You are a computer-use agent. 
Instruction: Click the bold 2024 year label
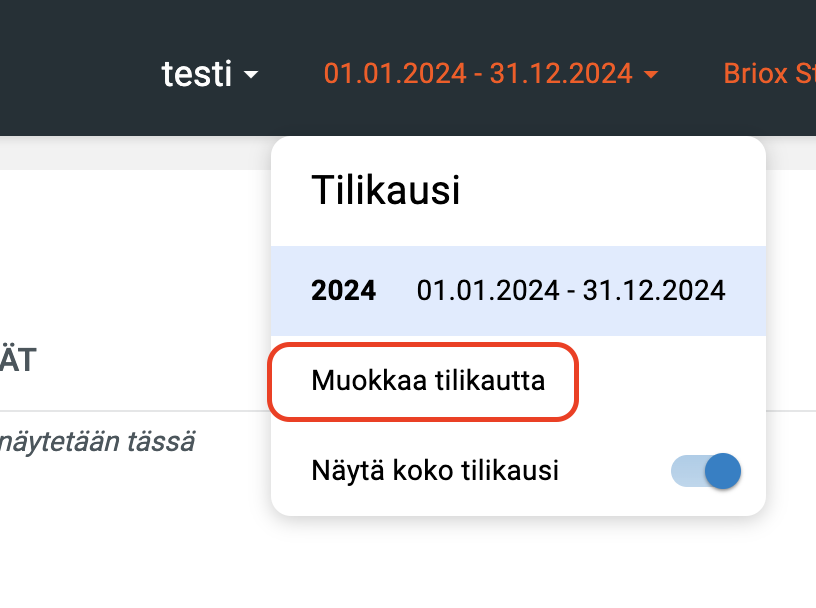344,290
